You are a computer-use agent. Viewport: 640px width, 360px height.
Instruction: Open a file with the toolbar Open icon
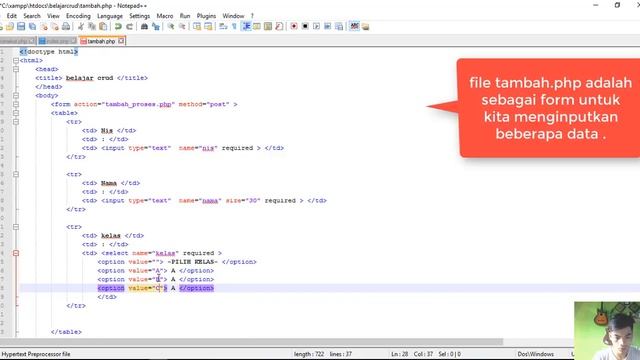click(x=10, y=27)
